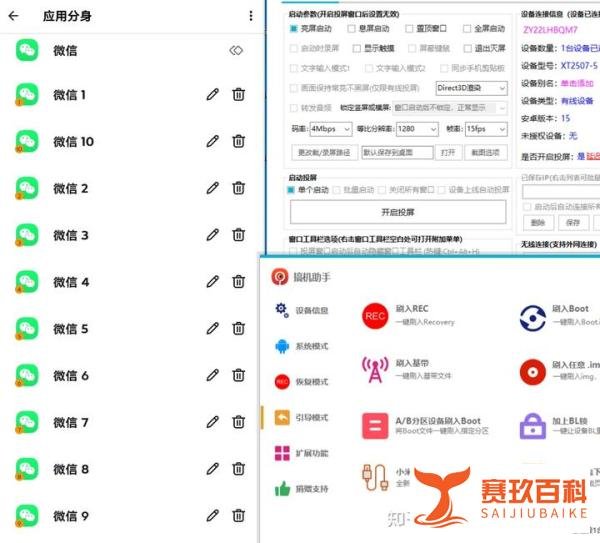
Task: Click the 打开 button
Action: pos(448,152)
